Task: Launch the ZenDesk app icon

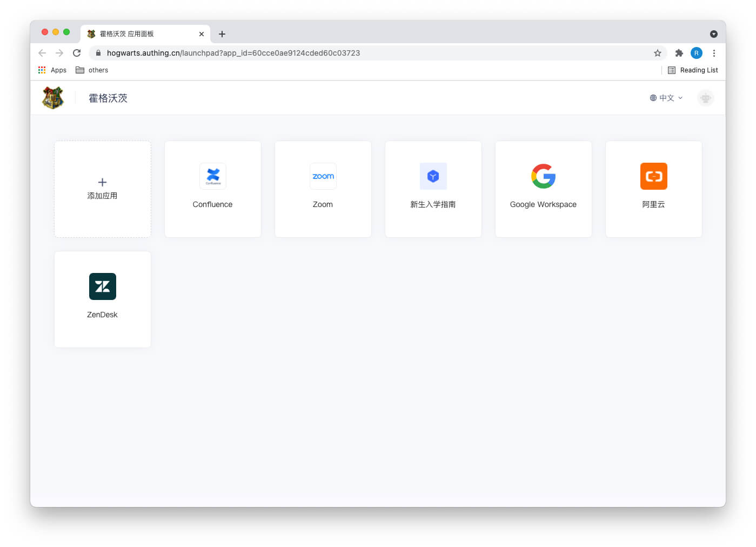Action: click(x=103, y=286)
